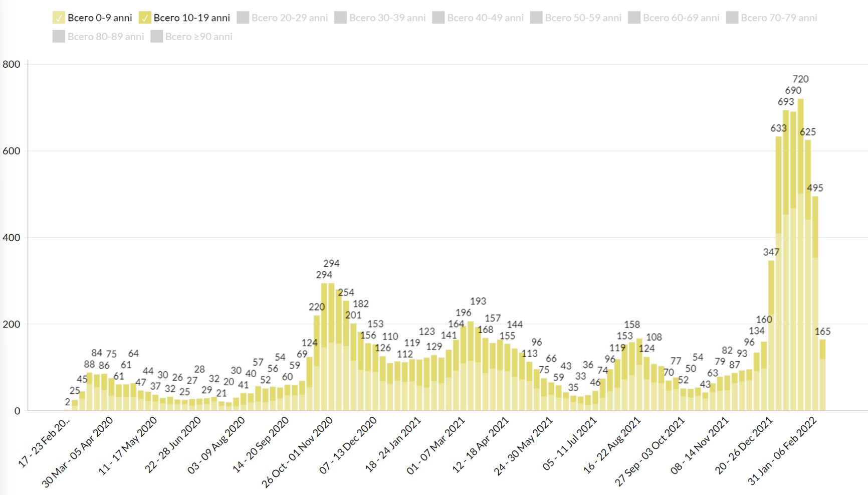Show the Всего 50-59 anni series

click(536, 18)
